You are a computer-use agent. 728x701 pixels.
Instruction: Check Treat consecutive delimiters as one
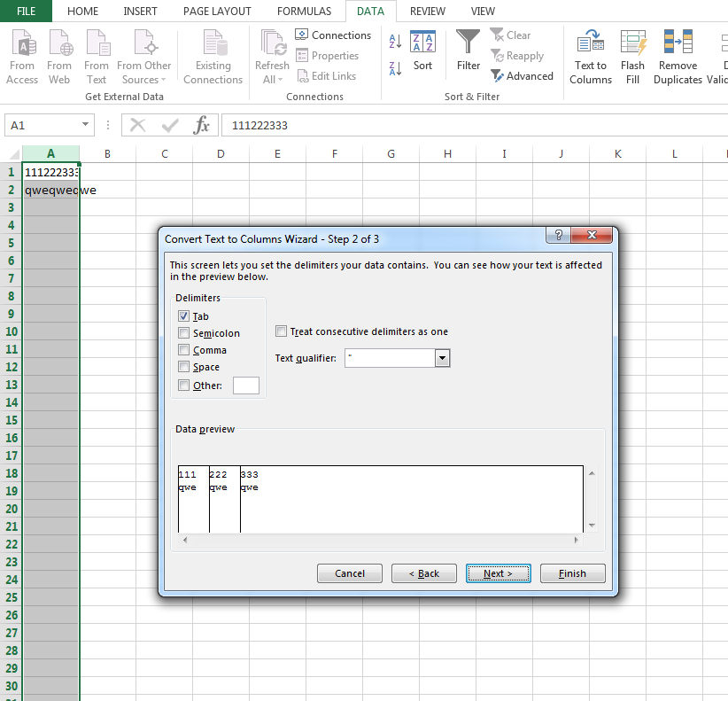(282, 331)
